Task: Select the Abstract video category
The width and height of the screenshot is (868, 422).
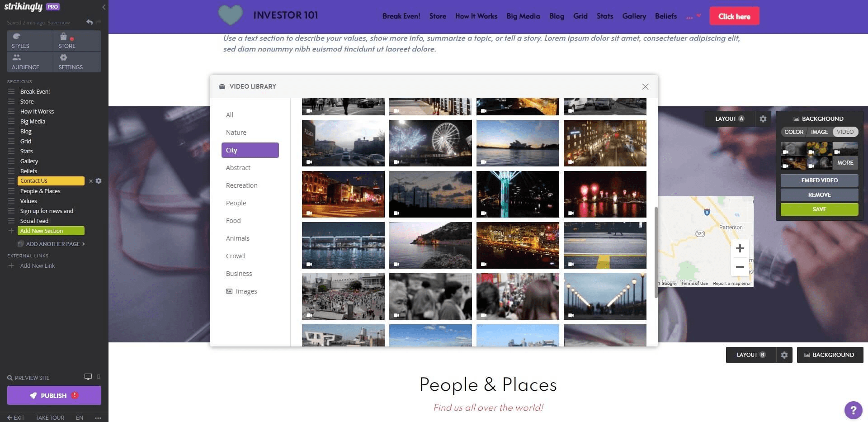Action: click(238, 168)
